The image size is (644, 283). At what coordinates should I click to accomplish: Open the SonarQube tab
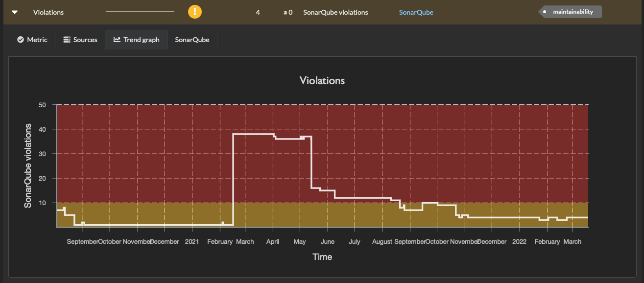pos(192,40)
